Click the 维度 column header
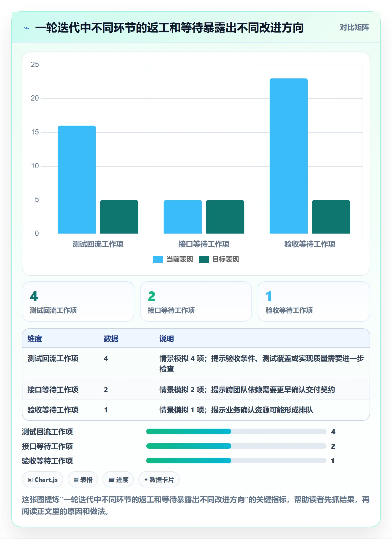 click(35, 339)
